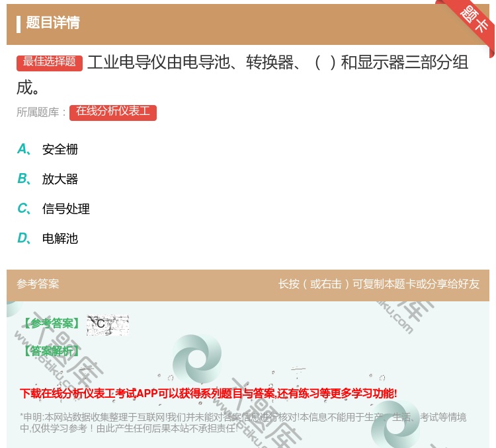Screen dimensions: 496x448
Task: Click the question text 工业电导仪由电导池
Action: click(x=242, y=75)
